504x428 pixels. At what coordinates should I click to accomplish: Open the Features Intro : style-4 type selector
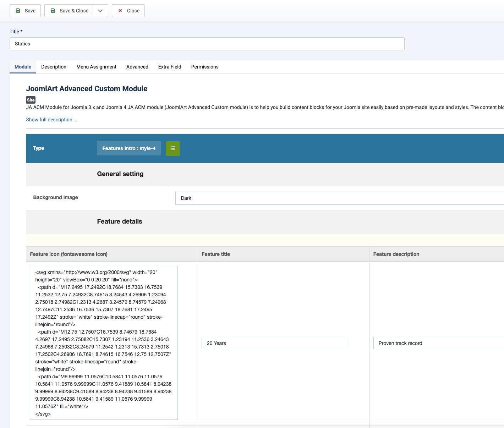click(x=129, y=148)
